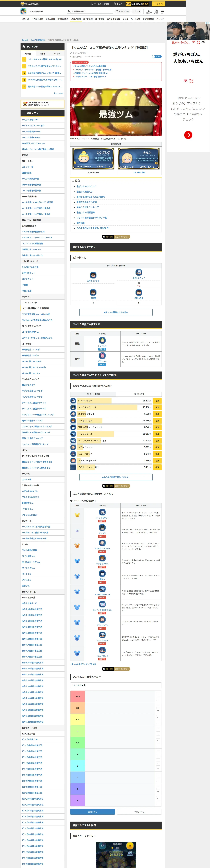Click リセットする button
This screenshot has width=210, height=868.
(139, 812)
